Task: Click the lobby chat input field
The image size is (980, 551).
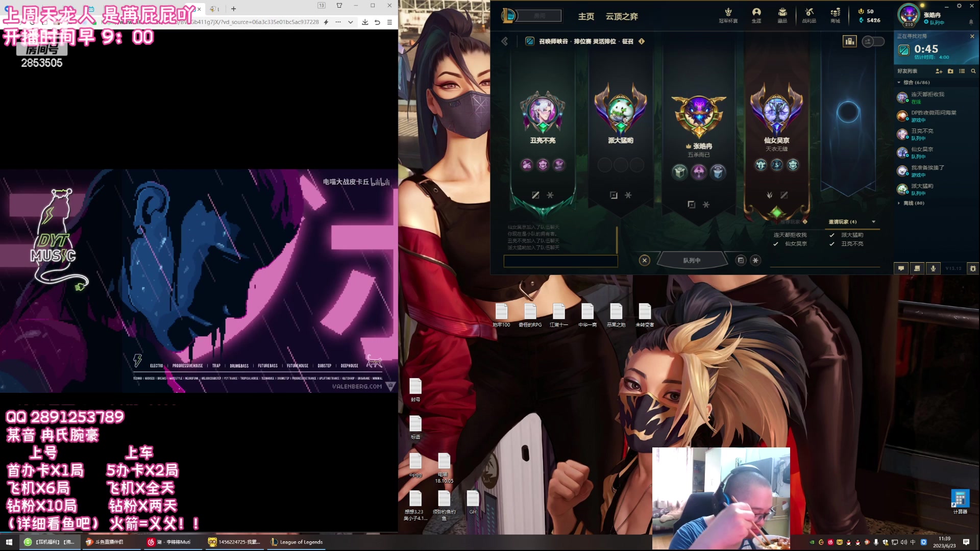Action: [560, 261]
